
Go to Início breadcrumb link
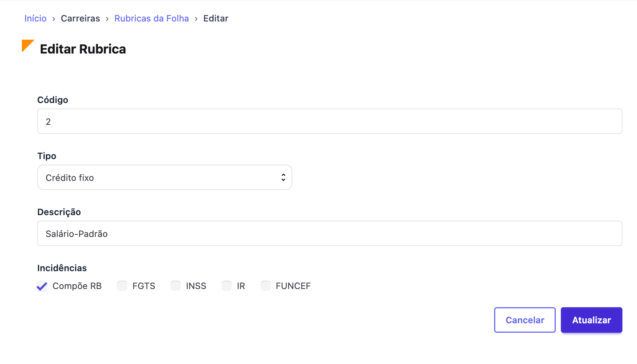click(35, 19)
